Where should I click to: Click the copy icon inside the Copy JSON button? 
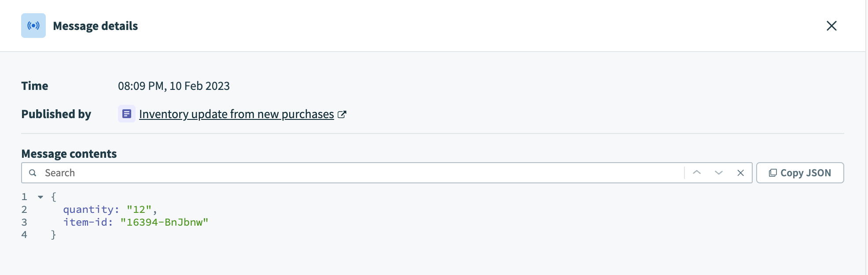tap(772, 172)
